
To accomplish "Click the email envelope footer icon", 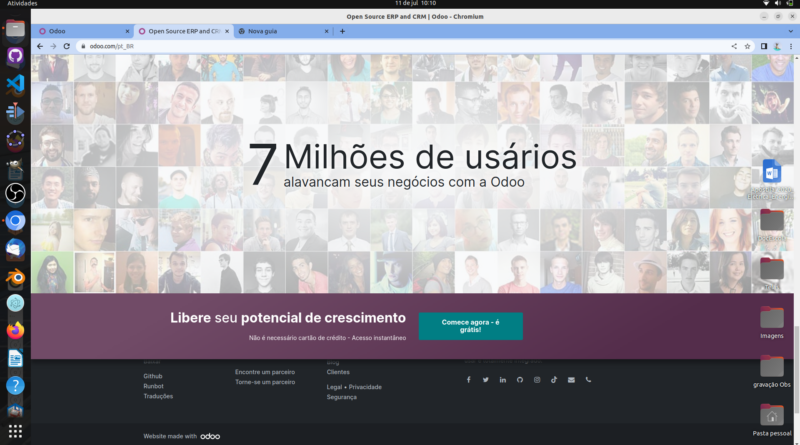I will pyautogui.click(x=571, y=380).
